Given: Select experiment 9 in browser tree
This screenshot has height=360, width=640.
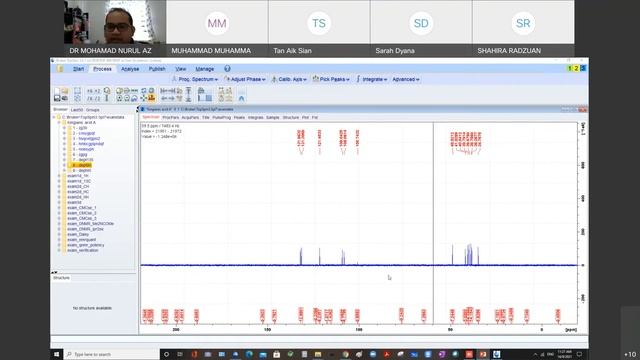Looking at the screenshot, I should click(82, 171).
